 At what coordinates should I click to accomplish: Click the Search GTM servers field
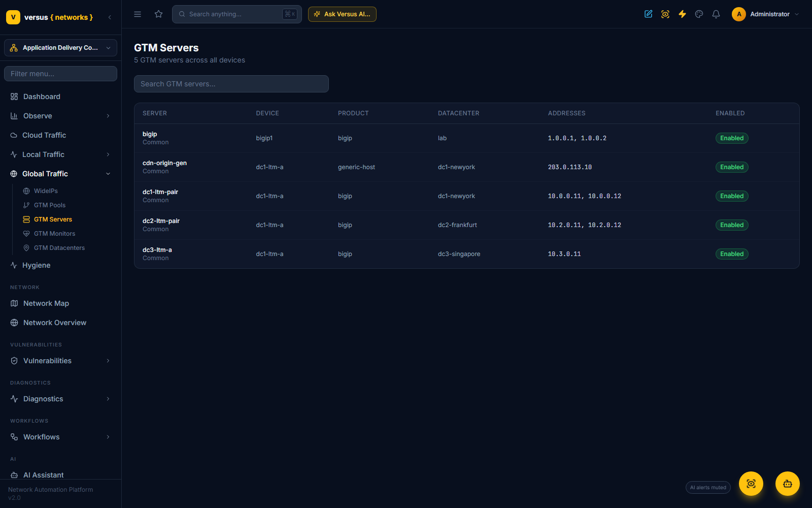click(x=231, y=84)
